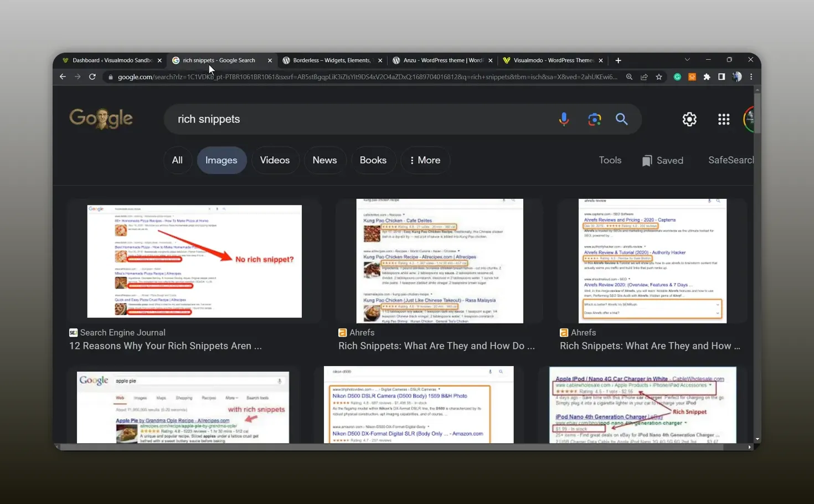Open the Chrome profile avatar
The width and height of the screenshot is (814, 504).
tap(736, 77)
